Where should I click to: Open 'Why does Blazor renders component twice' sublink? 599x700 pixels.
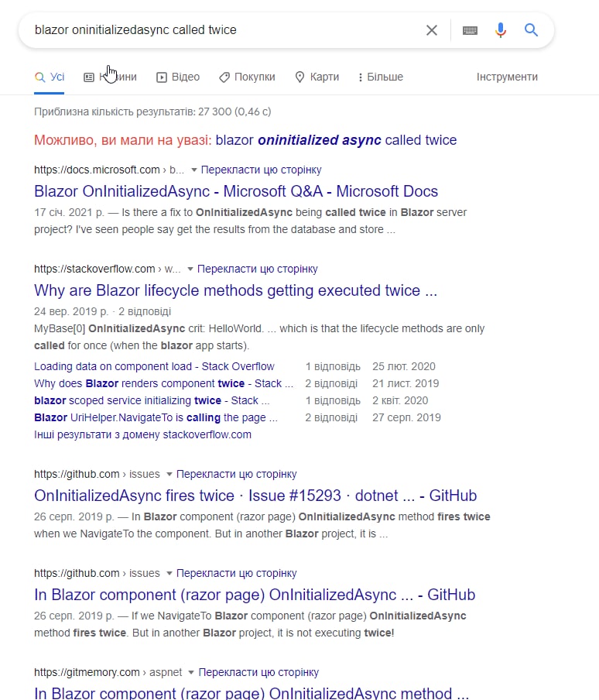point(163,383)
